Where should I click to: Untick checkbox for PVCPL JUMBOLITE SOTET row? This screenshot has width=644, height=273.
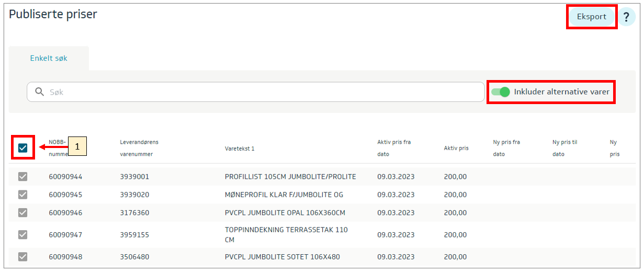coord(22,257)
